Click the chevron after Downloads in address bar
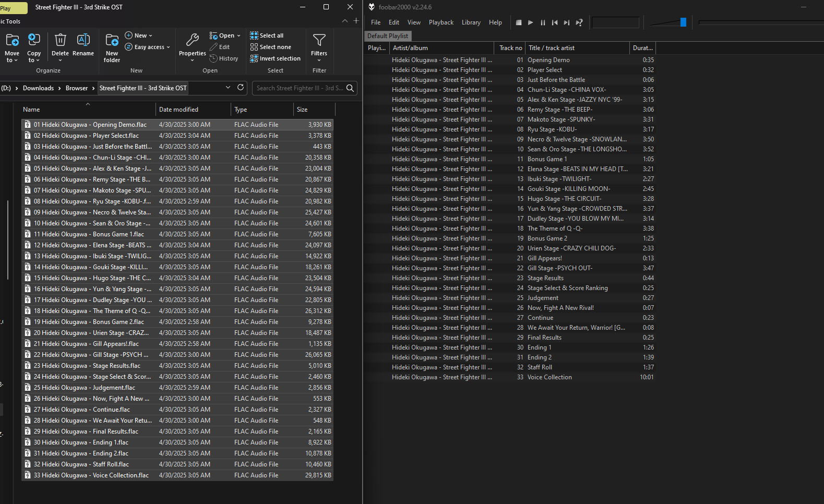The width and height of the screenshot is (824, 504). pos(59,88)
